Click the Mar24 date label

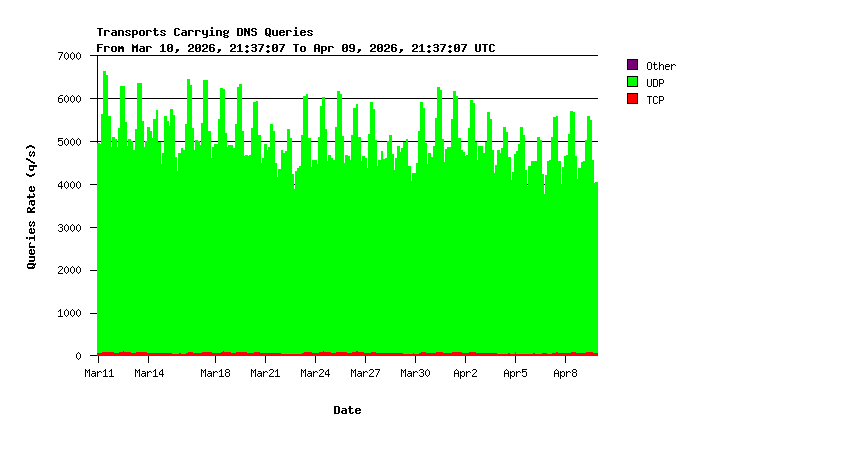pyautogui.click(x=315, y=373)
